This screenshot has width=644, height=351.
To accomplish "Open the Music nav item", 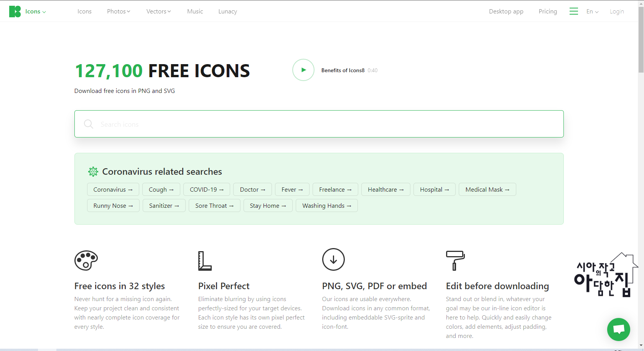I will [x=195, y=12].
